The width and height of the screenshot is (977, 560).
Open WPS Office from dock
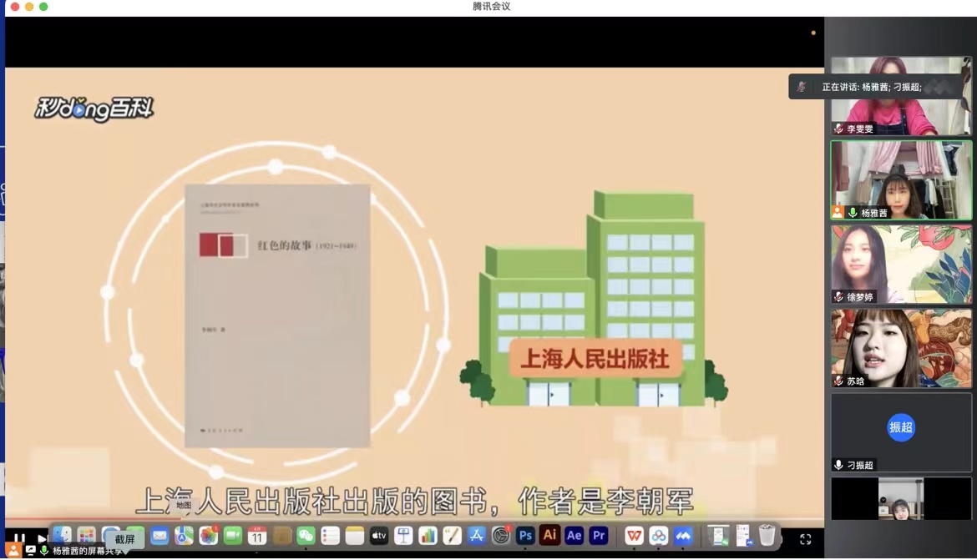[634, 535]
